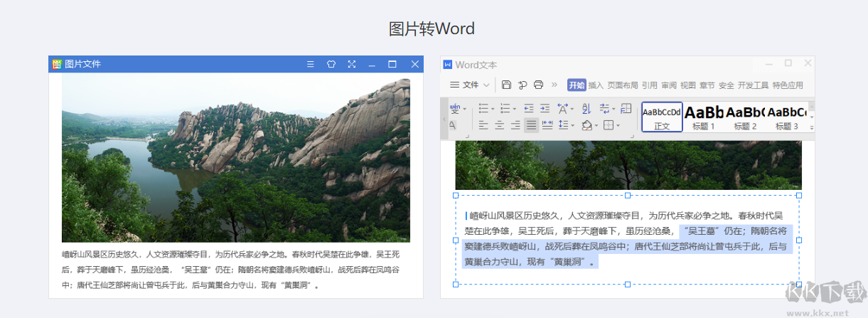This screenshot has width=868, height=318.
Task: Toggle center text alignment
Action: [499, 126]
